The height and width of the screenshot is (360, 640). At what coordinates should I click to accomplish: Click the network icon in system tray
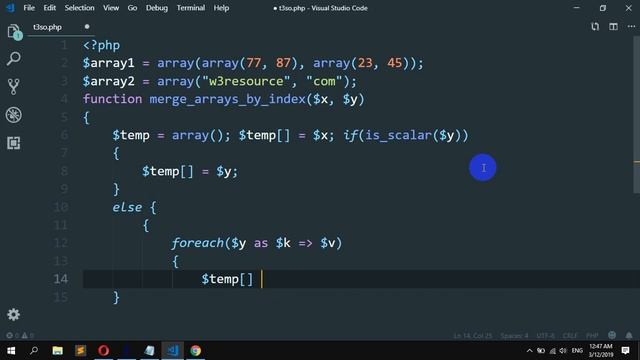[552, 351]
